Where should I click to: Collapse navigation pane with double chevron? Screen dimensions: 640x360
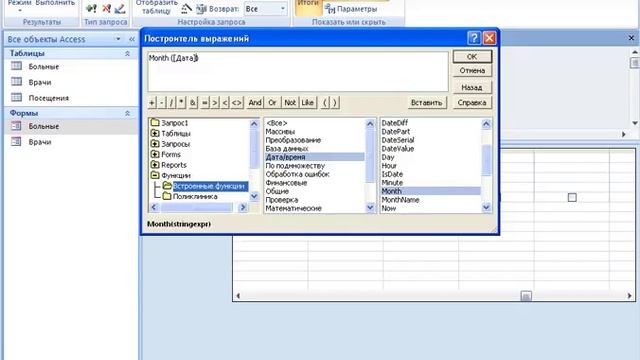pyautogui.click(x=132, y=39)
